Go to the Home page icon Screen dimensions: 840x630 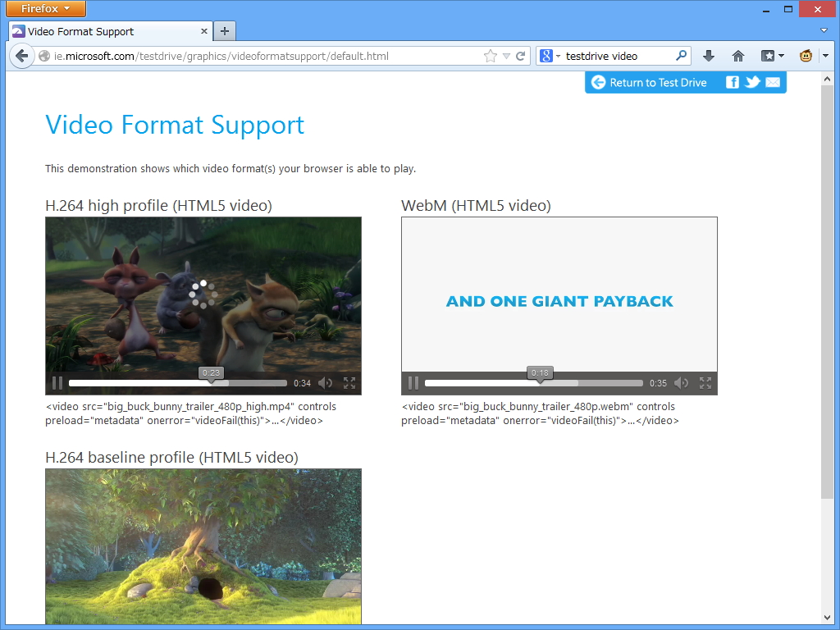coord(737,56)
